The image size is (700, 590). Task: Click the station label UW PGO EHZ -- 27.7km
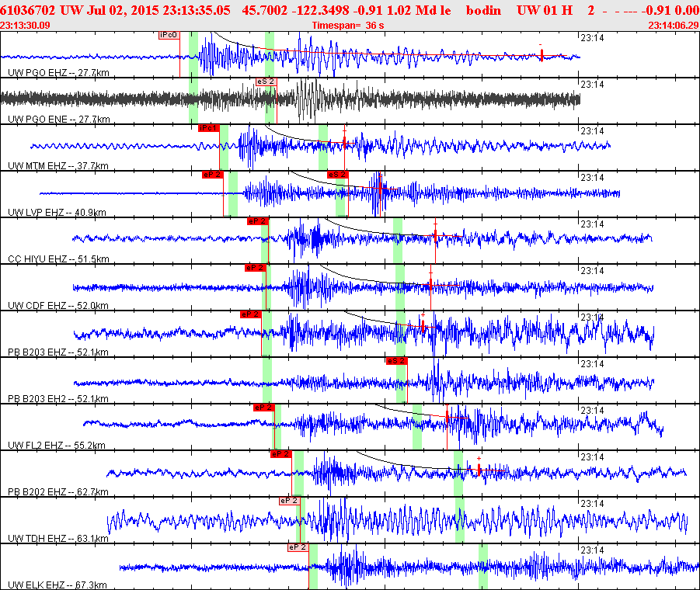point(58,73)
